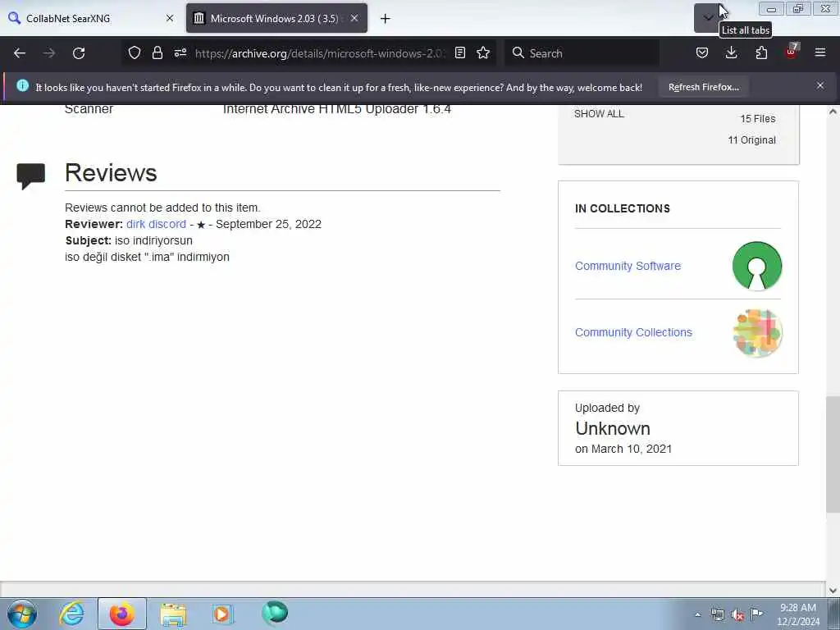Click the Reviews speech bubble icon

pyautogui.click(x=30, y=176)
